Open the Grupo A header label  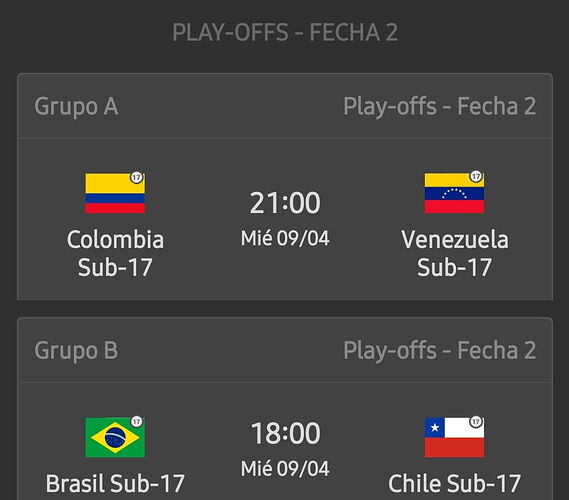click(76, 106)
